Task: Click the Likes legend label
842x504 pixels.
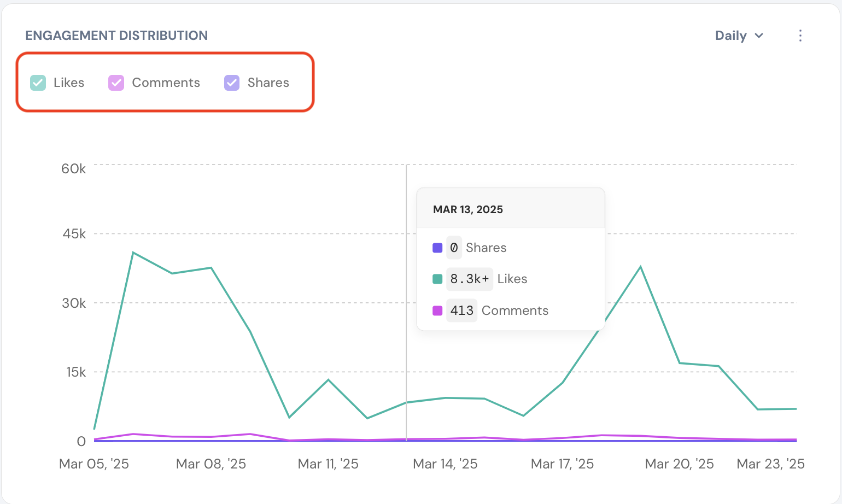Action: point(69,83)
